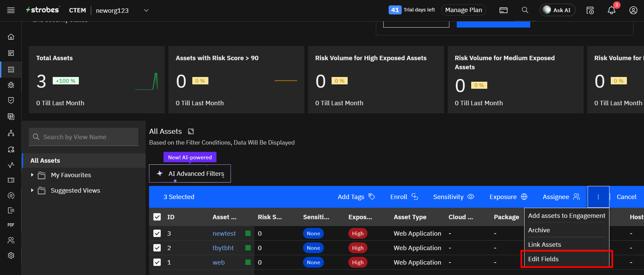The image size is (644, 275).
Task: Open the neworg123 organization dropdown
Action: [x=146, y=10]
